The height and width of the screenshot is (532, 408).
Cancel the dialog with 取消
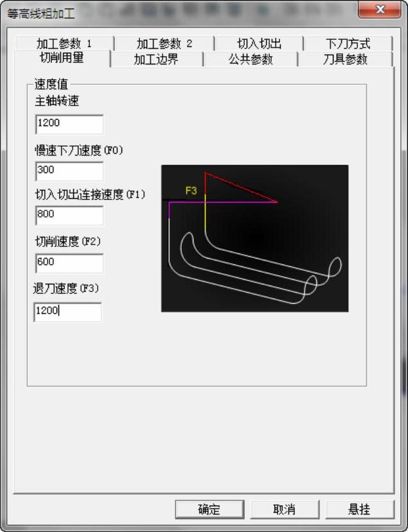(285, 509)
